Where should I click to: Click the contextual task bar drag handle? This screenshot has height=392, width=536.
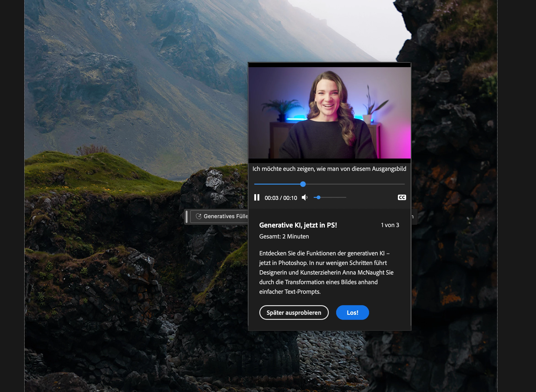pos(187,216)
